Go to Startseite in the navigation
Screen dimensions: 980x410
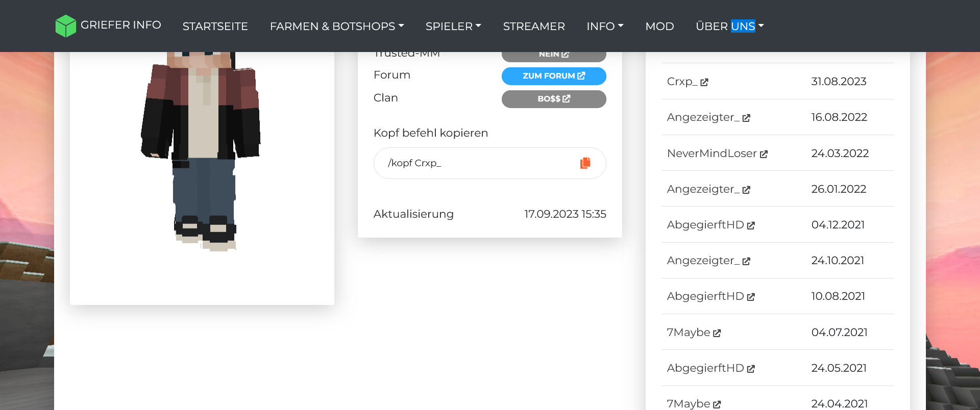coord(215,26)
